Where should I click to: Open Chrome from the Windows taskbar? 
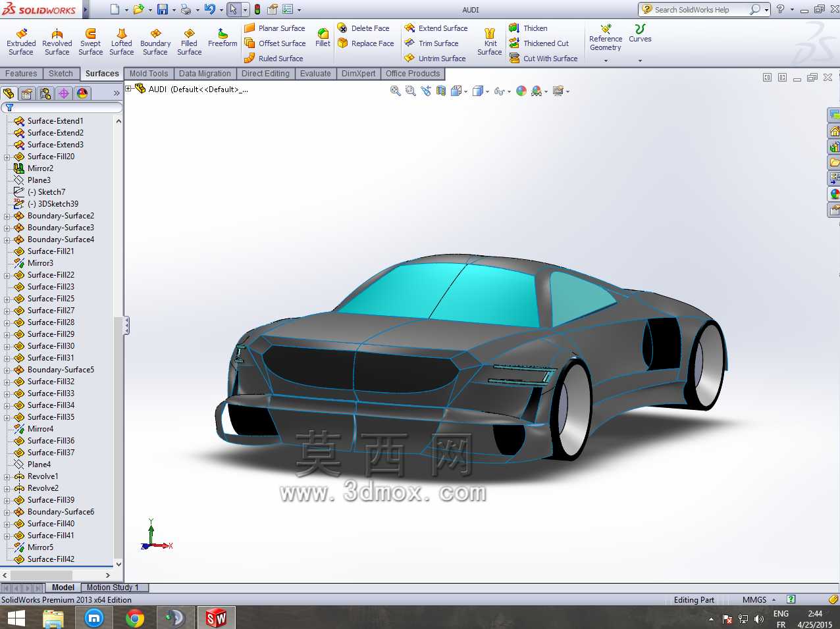pos(135,618)
